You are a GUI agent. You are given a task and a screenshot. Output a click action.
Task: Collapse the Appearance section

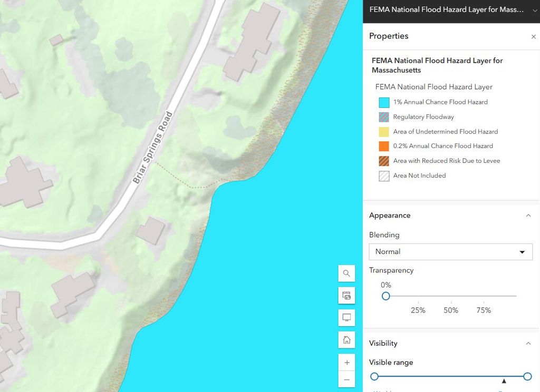pos(528,215)
